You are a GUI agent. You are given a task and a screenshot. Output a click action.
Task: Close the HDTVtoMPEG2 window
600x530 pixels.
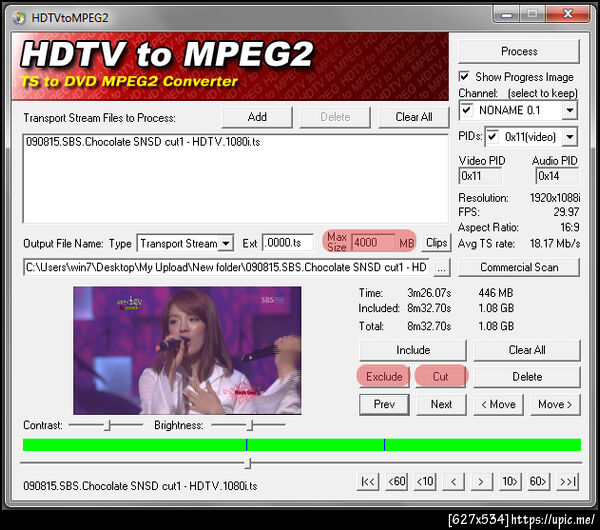click(568, 14)
